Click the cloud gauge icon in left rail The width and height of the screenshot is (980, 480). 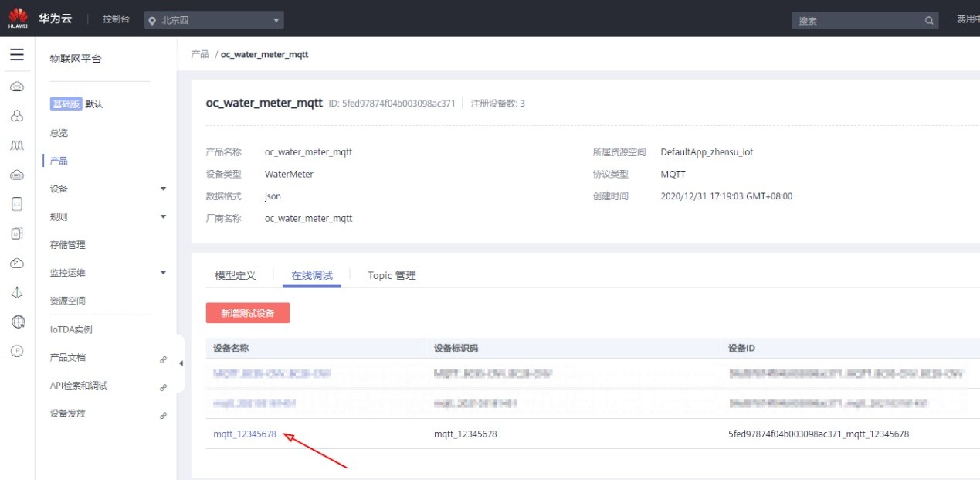point(17,263)
